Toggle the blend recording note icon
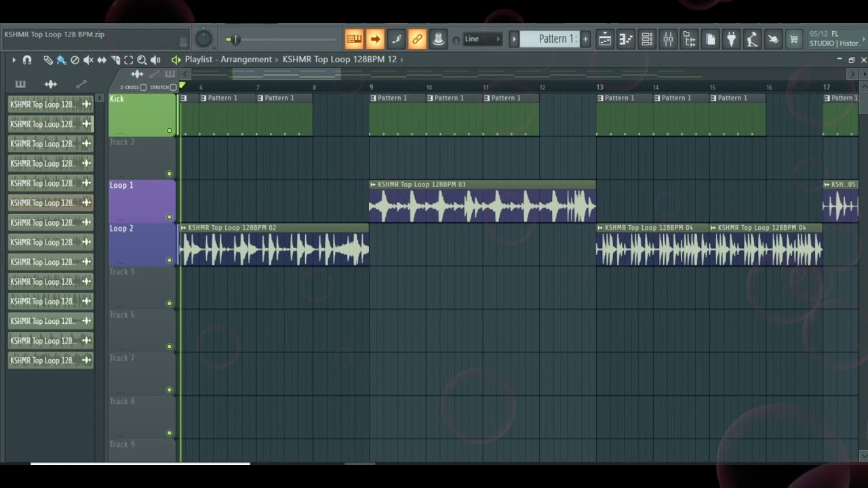The image size is (868, 488). (396, 39)
